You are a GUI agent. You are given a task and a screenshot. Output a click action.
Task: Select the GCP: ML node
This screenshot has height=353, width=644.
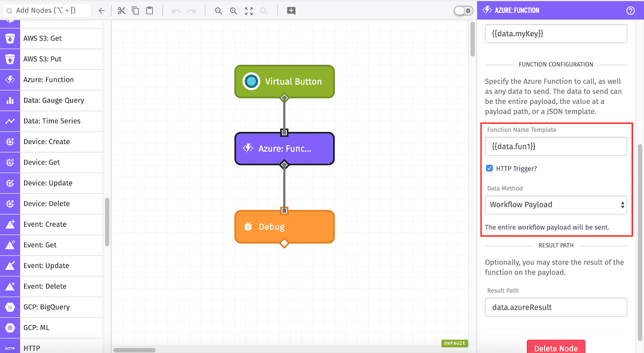click(52, 328)
